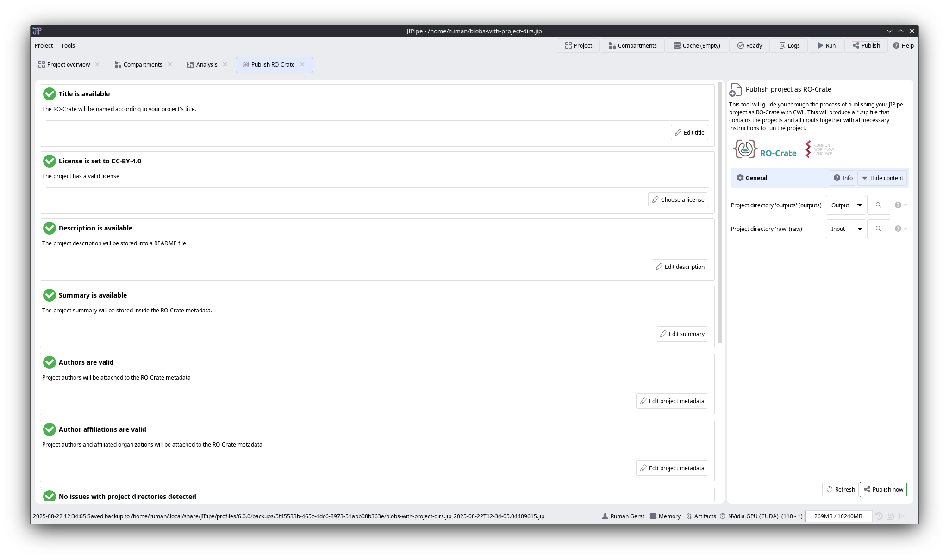
Task: Close the Publish RO-Crate tab
Action: click(x=302, y=64)
